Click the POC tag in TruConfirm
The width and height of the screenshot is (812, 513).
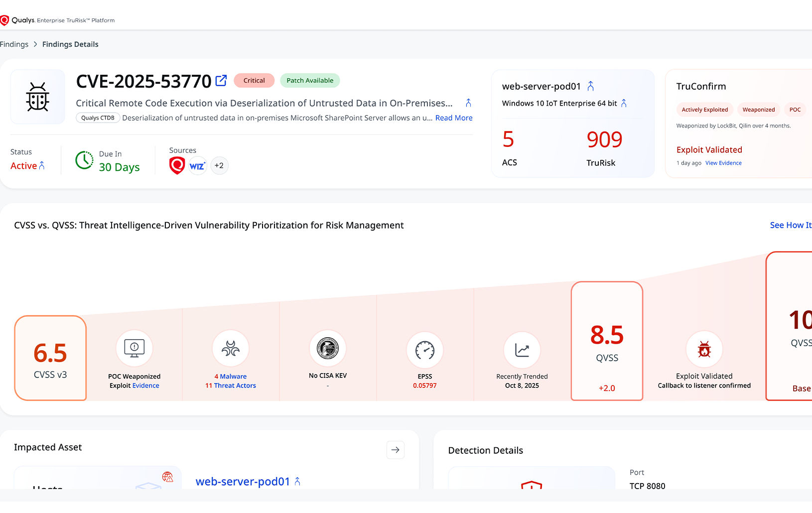[x=795, y=110]
